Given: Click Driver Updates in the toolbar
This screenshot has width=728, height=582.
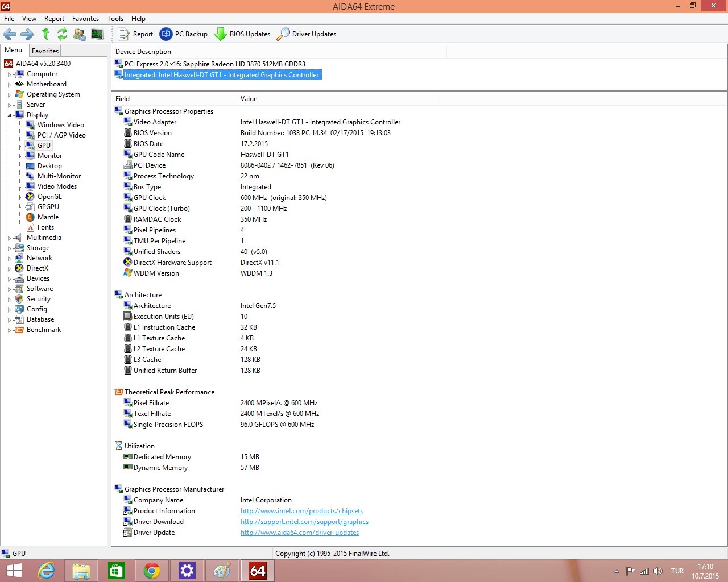Looking at the screenshot, I should pyautogui.click(x=306, y=34).
